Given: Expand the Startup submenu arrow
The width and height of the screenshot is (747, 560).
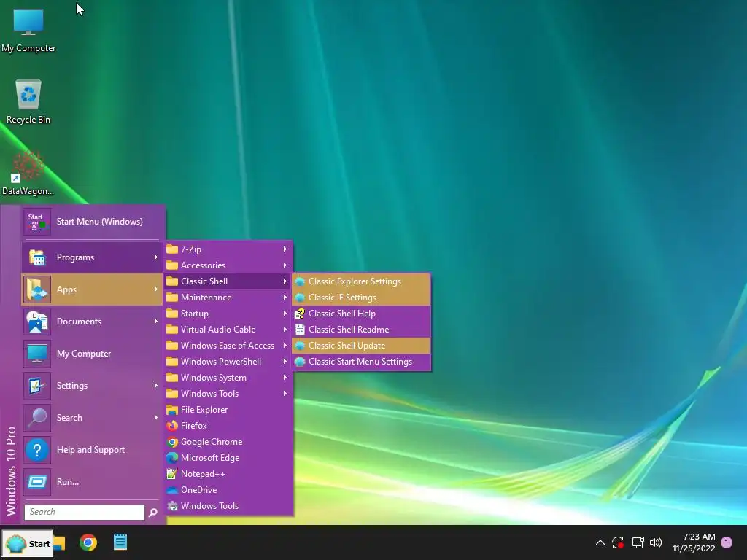Looking at the screenshot, I should (285, 314).
